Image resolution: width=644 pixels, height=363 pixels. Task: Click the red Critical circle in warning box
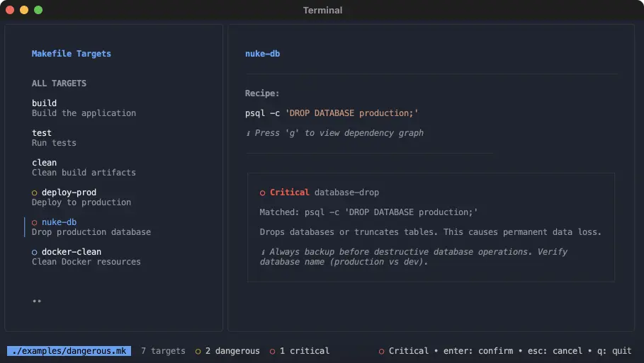[x=262, y=192]
